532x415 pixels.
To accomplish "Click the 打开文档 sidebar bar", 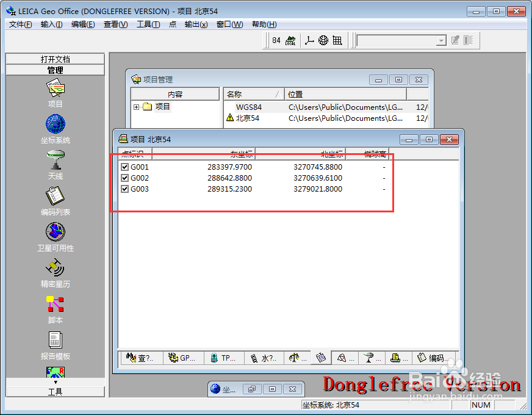I will (x=56, y=59).
